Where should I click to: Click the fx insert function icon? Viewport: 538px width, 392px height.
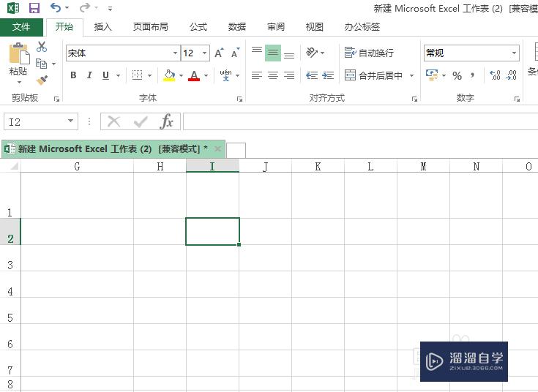coord(166,121)
